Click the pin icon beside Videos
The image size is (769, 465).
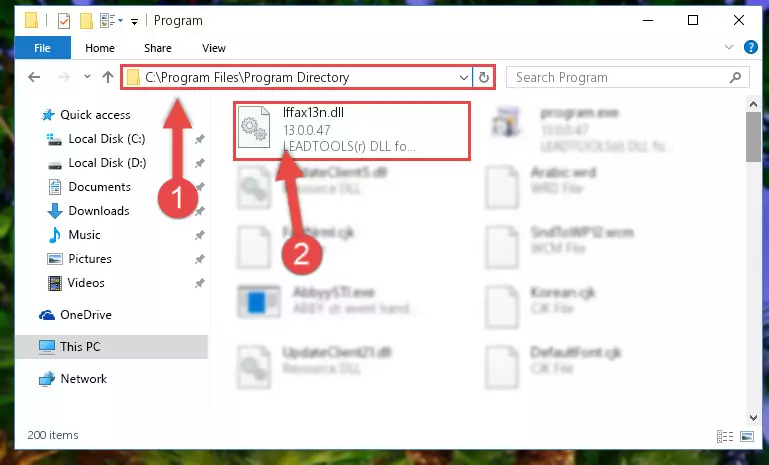click(200, 284)
